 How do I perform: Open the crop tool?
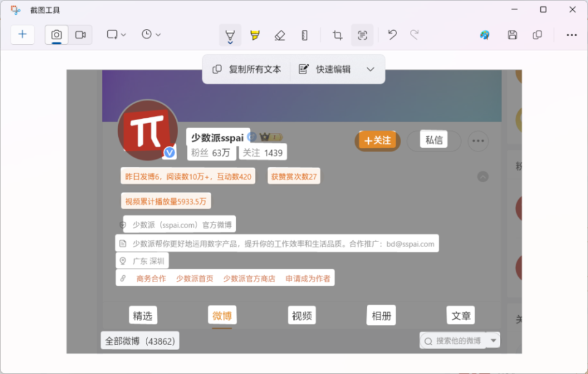coord(336,35)
